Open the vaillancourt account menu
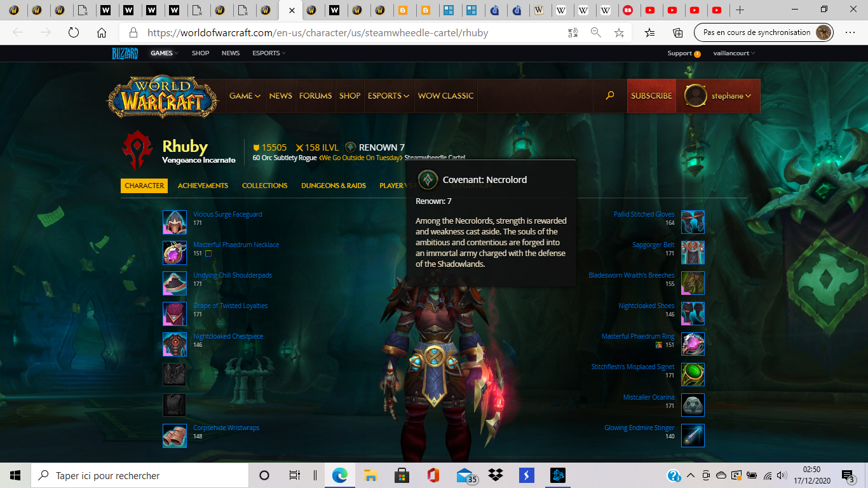 [734, 53]
